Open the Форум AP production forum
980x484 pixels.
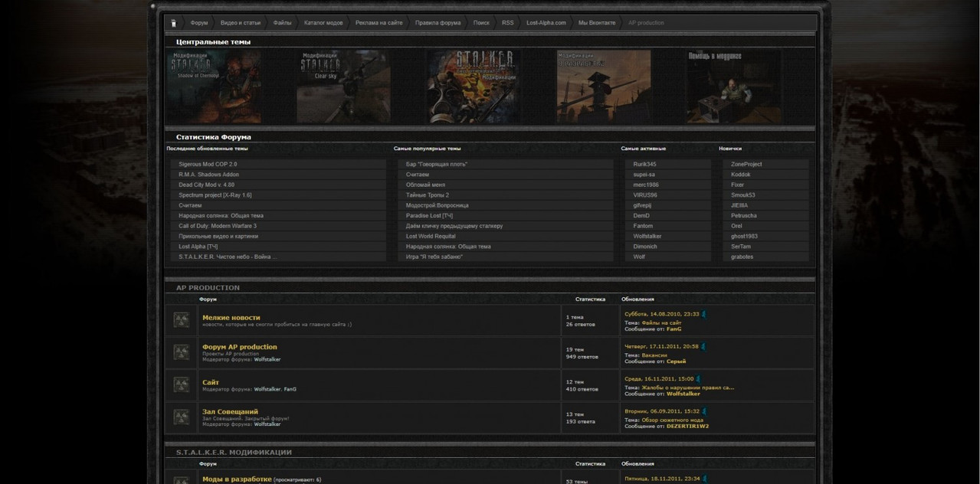coord(240,347)
